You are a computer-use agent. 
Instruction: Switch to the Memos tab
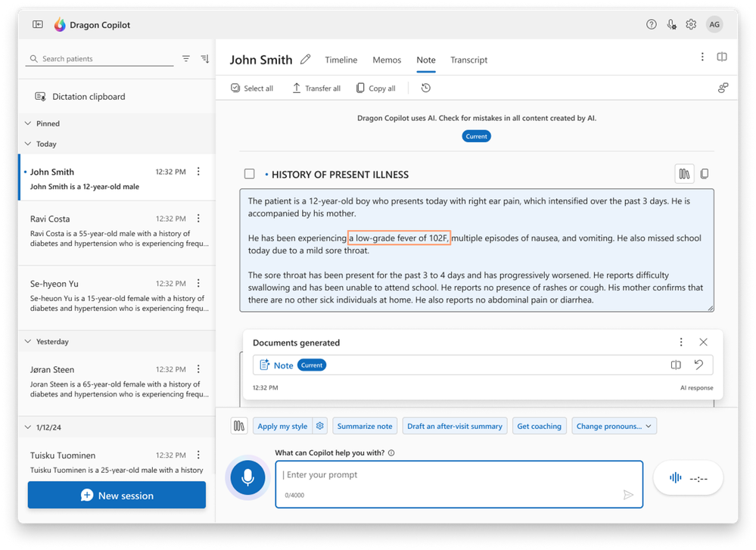[387, 60]
